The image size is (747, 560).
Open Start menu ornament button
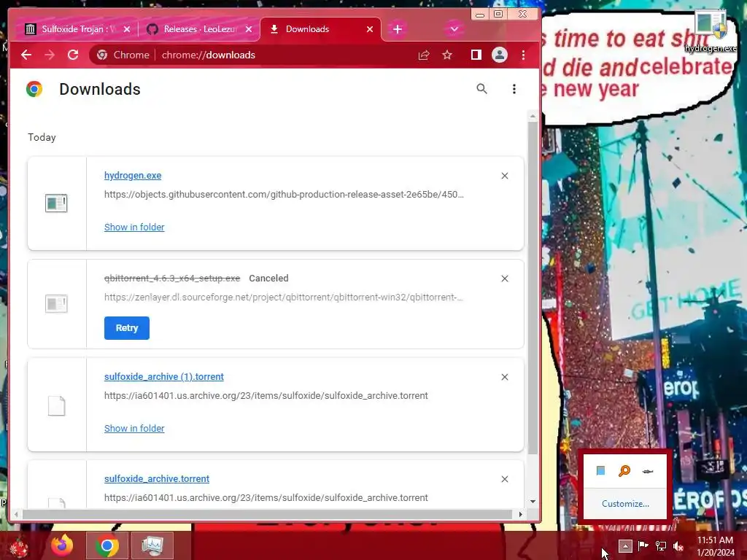click(x=18, y=547)
